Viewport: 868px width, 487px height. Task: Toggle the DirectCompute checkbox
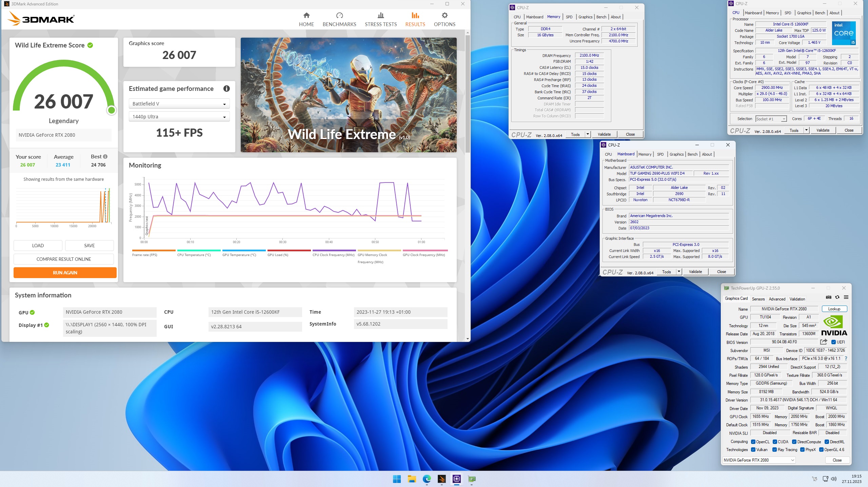coord(794,442)
